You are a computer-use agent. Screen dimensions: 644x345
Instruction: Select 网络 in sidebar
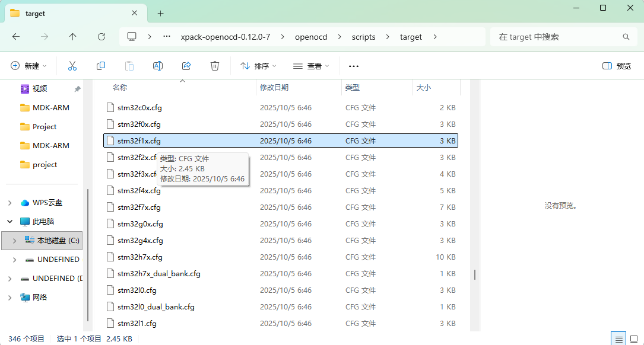(x=39, y=298)
